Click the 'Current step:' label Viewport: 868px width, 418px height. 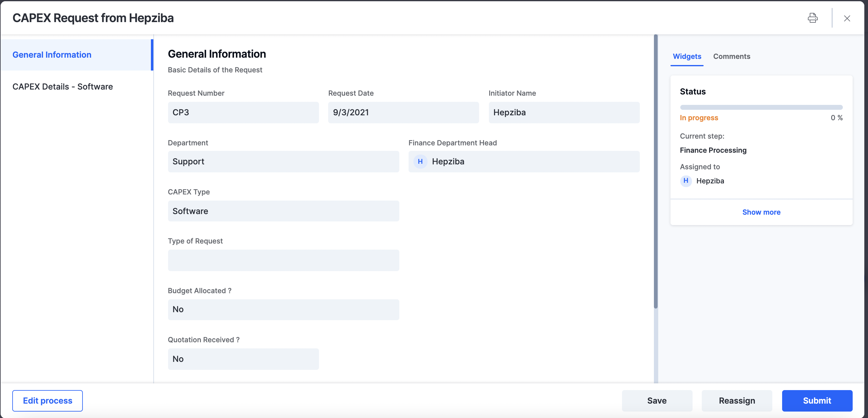click(702, 136)
